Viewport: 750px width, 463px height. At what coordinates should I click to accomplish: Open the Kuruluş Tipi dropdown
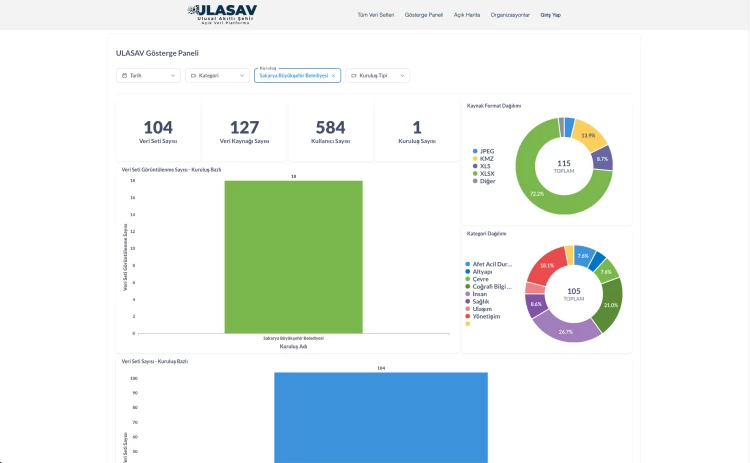[378, 75]
